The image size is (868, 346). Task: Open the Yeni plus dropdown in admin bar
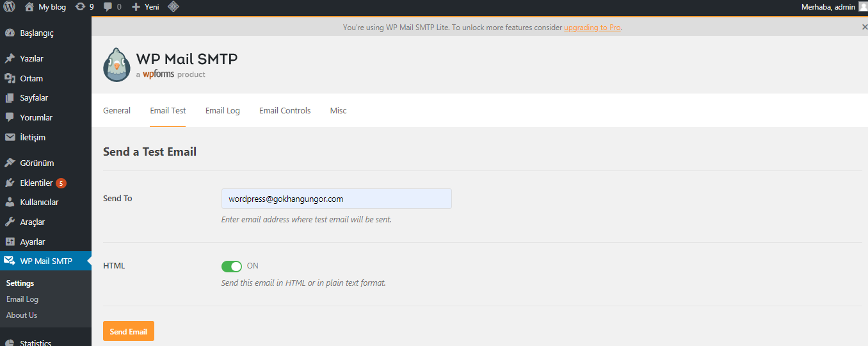coord(145,7)
